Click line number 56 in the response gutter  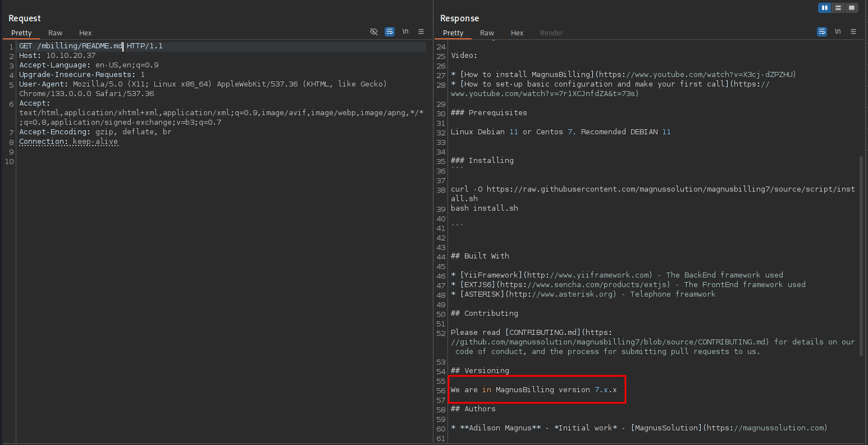point(441,390)
